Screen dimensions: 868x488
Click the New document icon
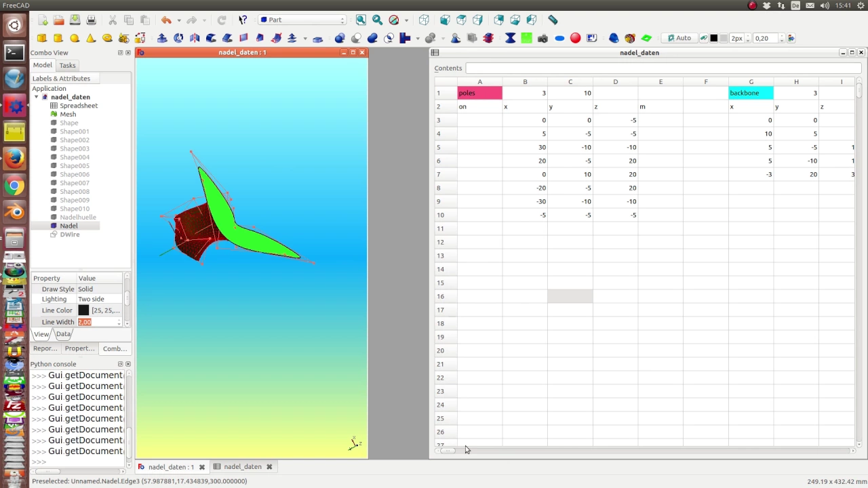pyautogui.click(x=43, y=20)
